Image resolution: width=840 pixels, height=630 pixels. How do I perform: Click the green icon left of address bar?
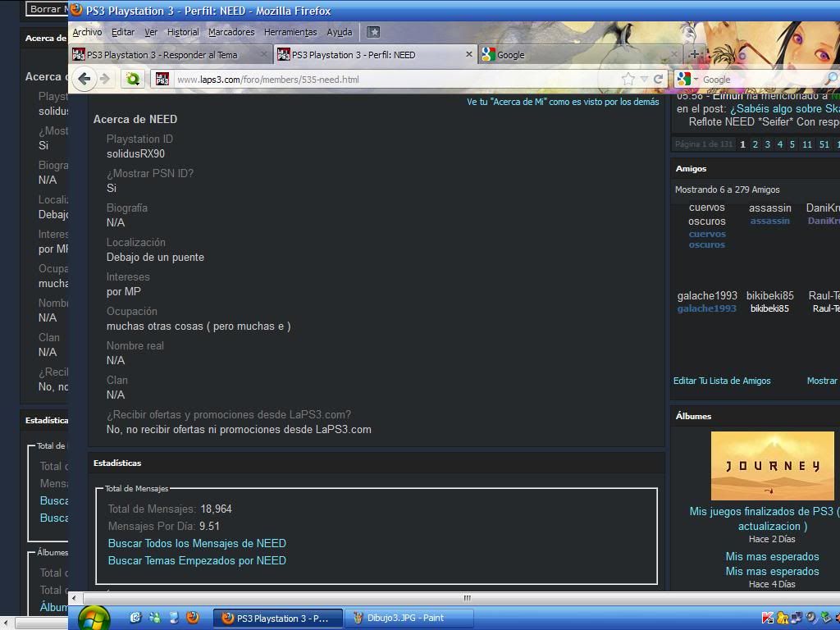coord(133,79)
